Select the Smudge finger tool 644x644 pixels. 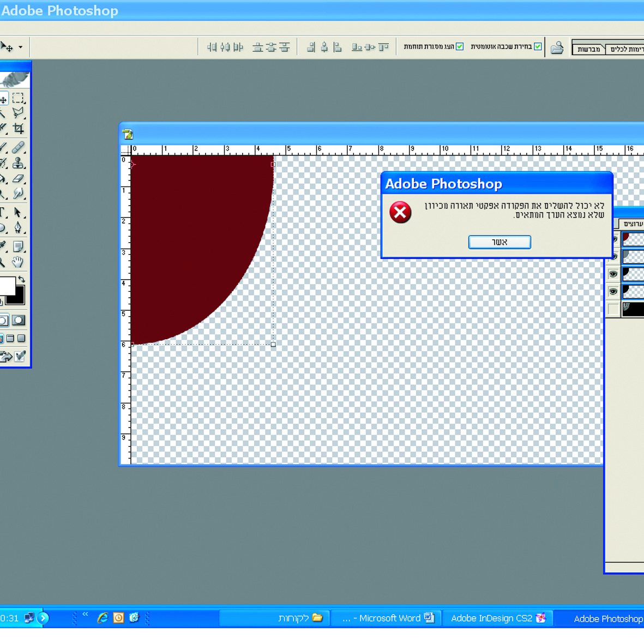[x=18, y=194]
